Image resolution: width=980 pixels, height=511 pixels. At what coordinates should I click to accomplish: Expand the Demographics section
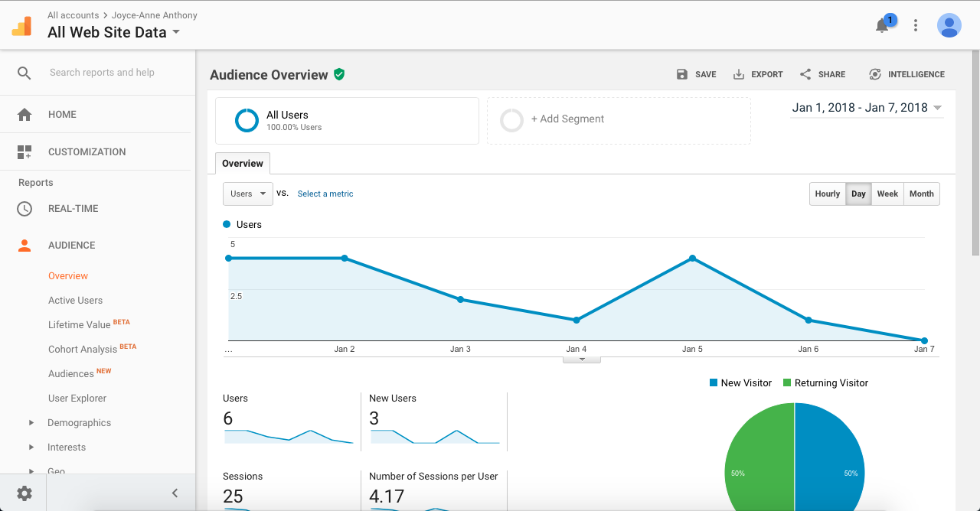tap(31, 422)
